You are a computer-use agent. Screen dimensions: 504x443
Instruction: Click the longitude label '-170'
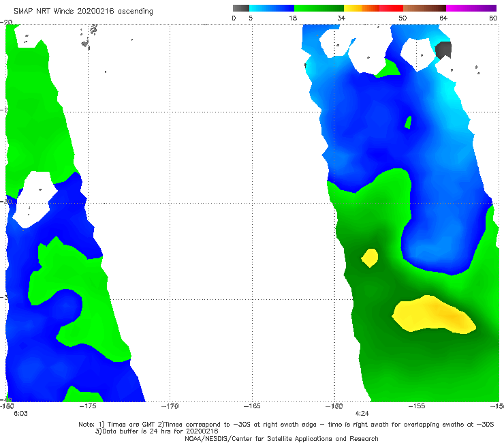[x=170, y=406]
